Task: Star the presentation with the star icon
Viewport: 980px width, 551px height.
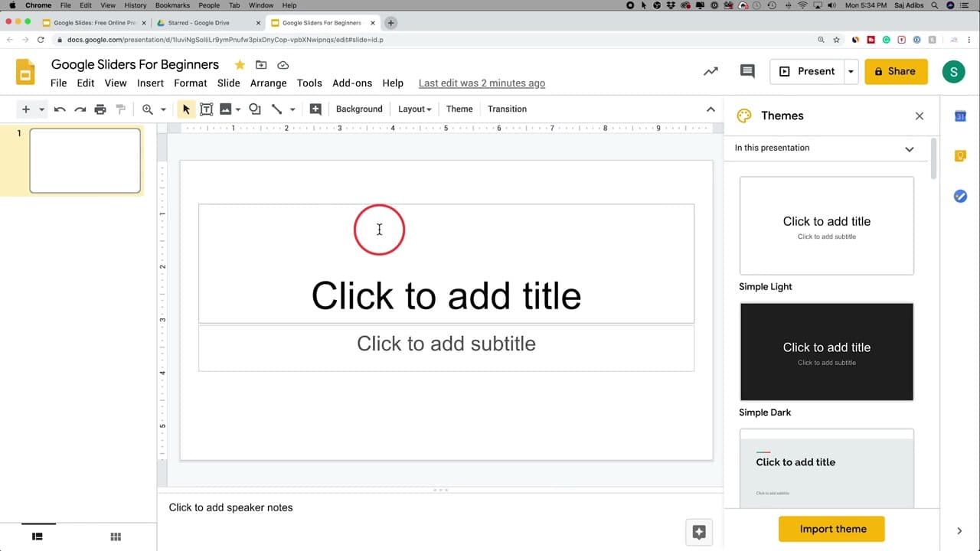Action: pyautogui.click(x=240, y=65)
